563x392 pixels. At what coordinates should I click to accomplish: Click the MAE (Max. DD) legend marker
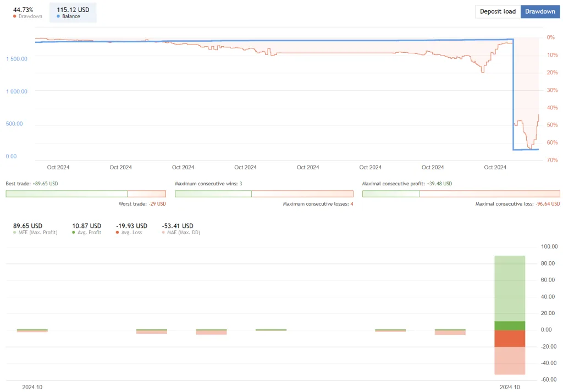[163, 233]
